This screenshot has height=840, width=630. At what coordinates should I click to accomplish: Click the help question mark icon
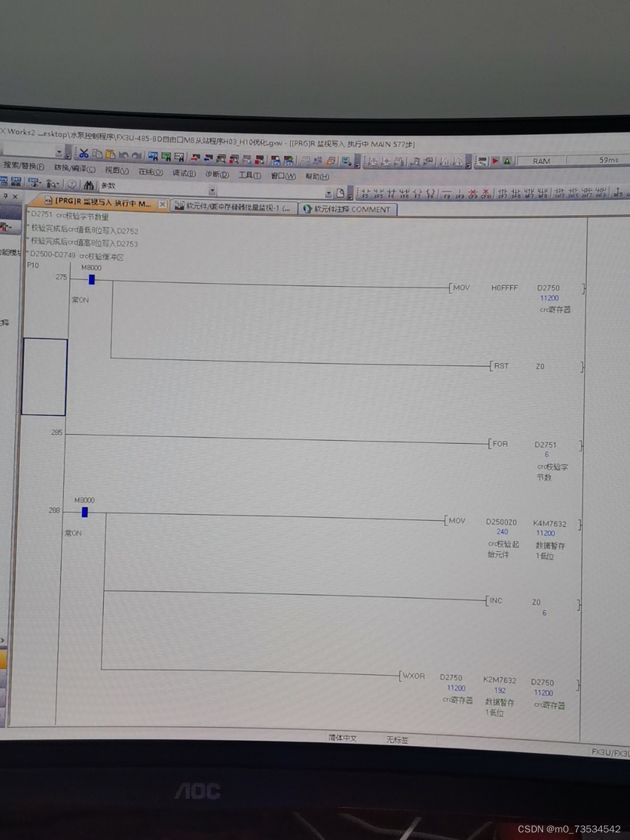coord(71,184)
